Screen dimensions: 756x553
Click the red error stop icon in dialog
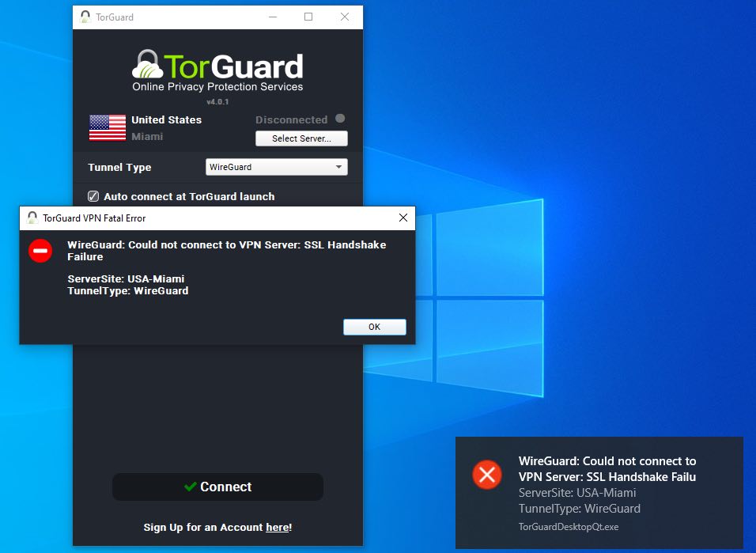click(40, 251)
